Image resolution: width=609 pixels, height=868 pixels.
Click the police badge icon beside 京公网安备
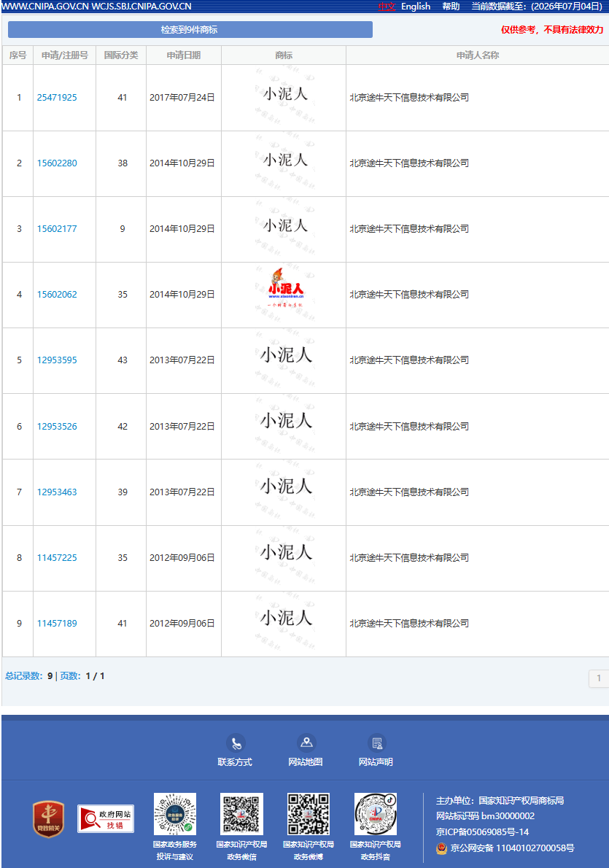pyautogui.click(x=441, y=848)
